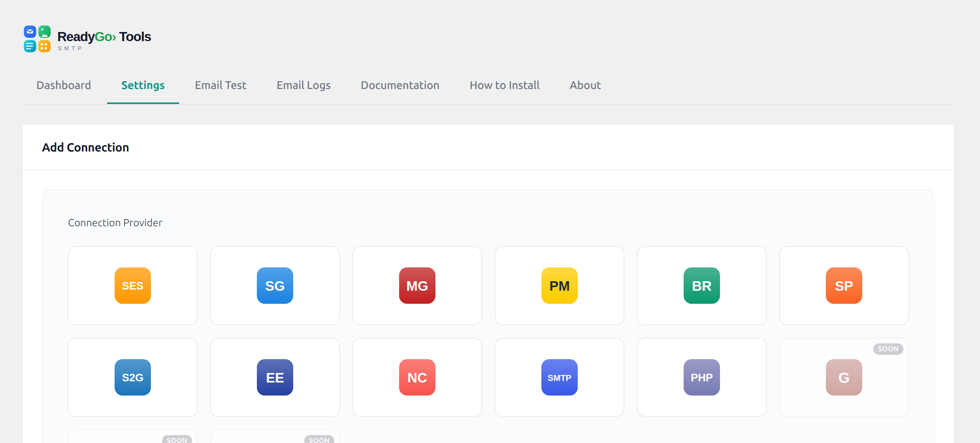980x443 pixels.
Task: Open the About tab
Action: pos(585,85)
